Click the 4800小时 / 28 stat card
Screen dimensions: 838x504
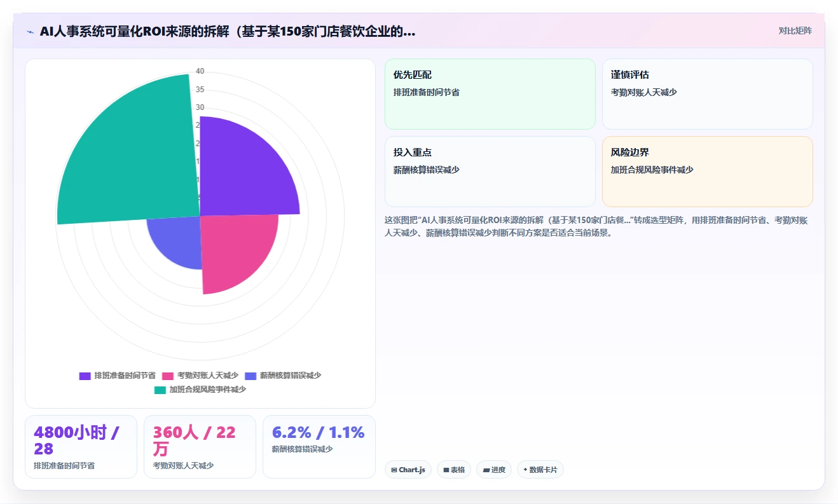(81, 446)
